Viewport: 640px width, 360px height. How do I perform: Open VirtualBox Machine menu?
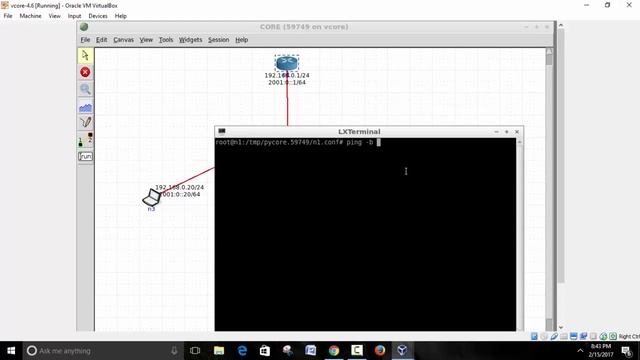coord(31,16)
